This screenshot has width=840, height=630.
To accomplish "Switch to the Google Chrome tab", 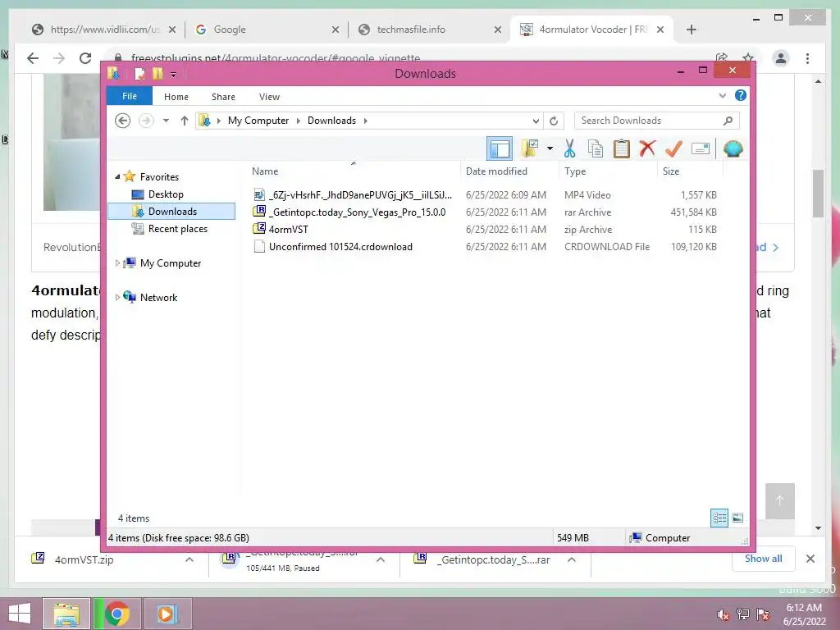I will click(x=267, y=30).
